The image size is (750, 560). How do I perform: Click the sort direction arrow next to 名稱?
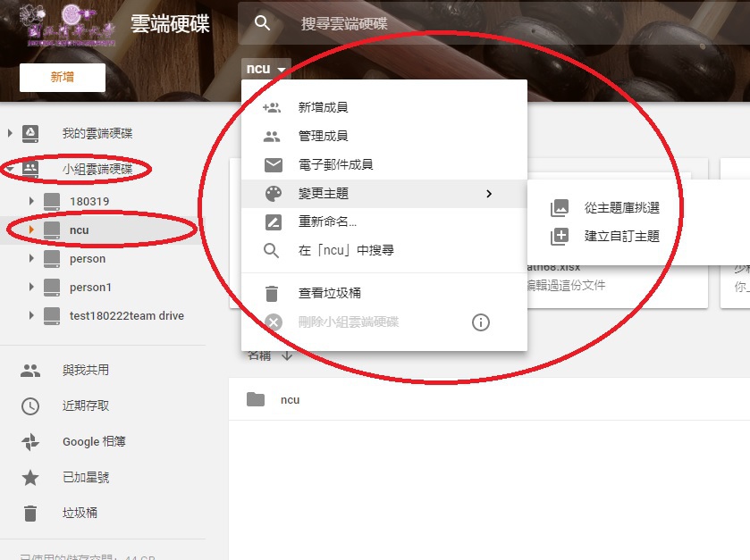point(287,356)
